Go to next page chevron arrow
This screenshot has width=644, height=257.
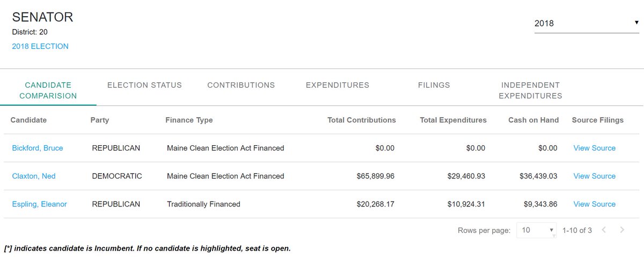622,230
